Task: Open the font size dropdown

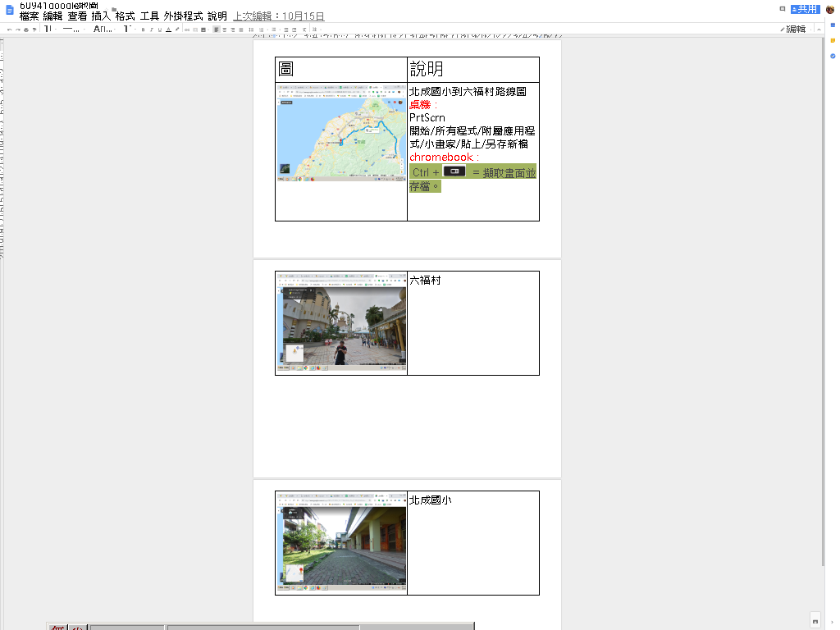Action: click(129, 29)
